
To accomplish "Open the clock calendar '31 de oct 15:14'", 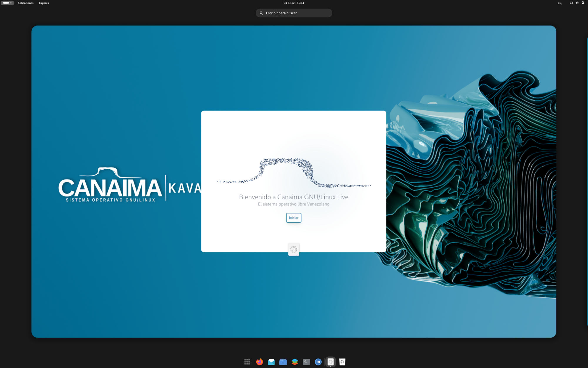I will coord(294,3).
